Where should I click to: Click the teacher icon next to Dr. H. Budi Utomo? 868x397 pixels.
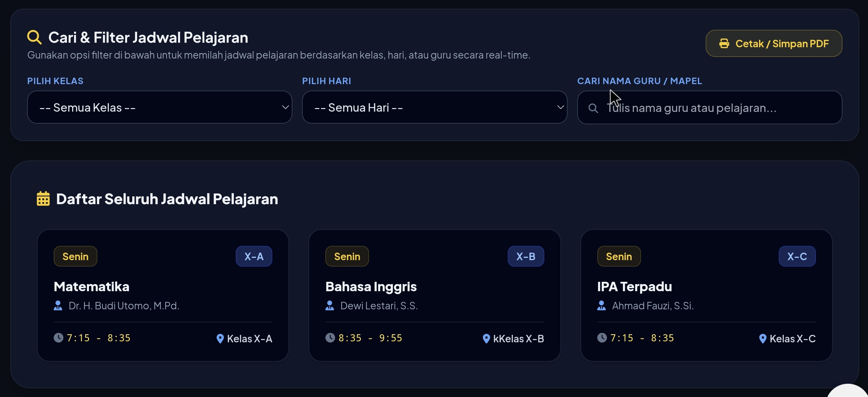pos(58,305)
